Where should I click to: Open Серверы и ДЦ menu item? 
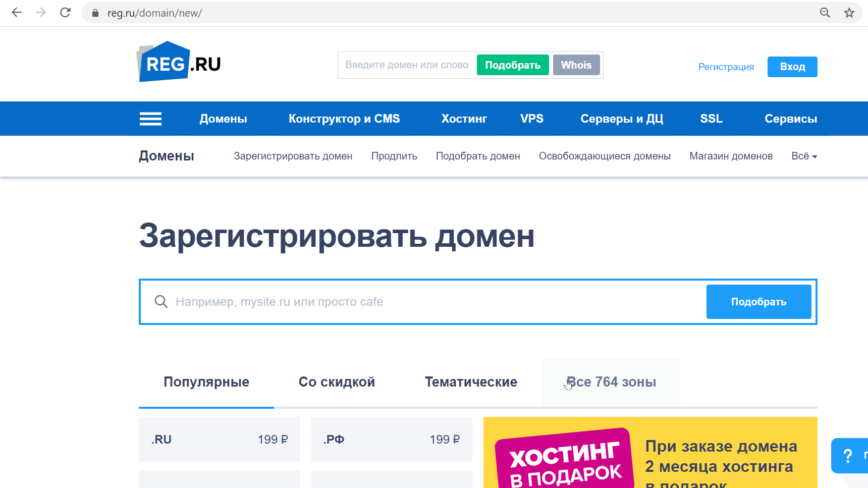point(622,119)
